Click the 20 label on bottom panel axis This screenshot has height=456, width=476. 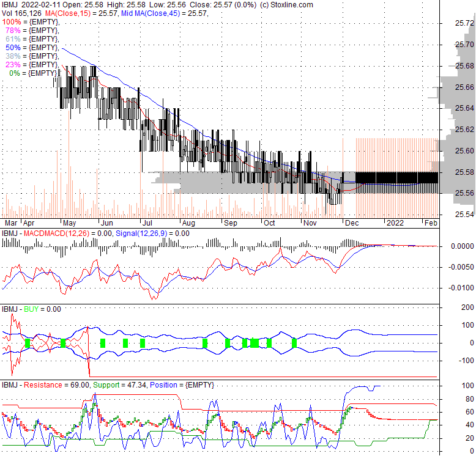pos(470,438)
